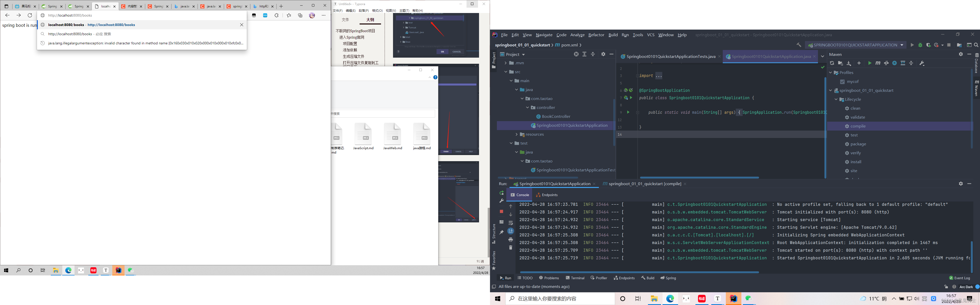The width and height of the screenshot is (980, 305).
Task: Open the Terminal tool window
Action: [575, 278]
